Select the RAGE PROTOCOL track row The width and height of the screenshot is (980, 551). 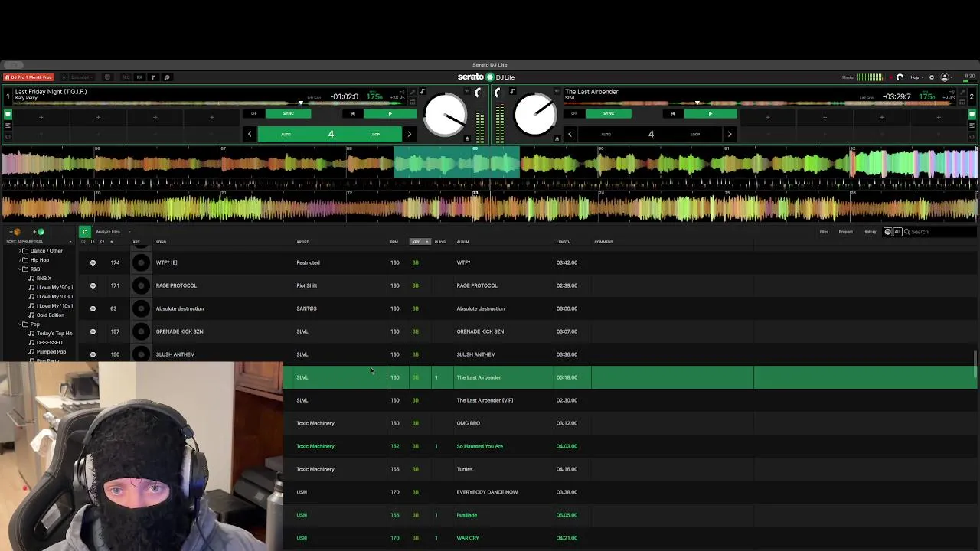[528, 285]
